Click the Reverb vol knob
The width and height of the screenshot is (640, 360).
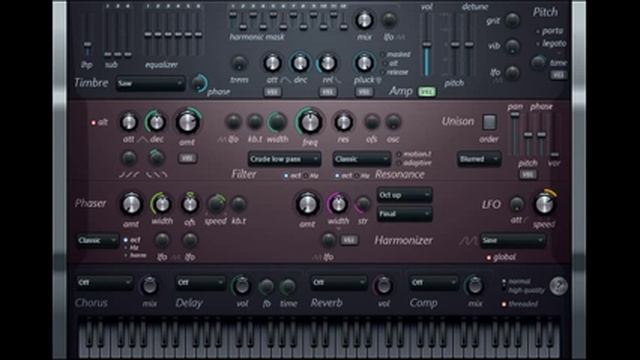coord(383,286)
